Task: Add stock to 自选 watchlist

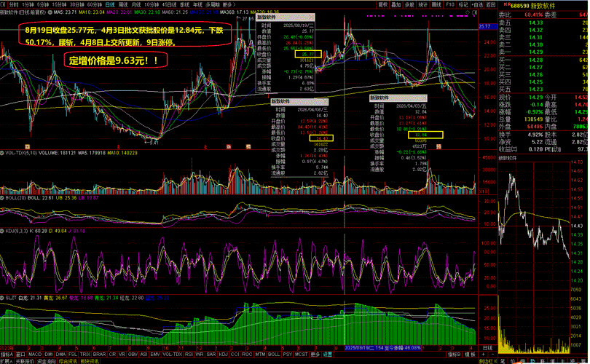Action: [477, 5]
